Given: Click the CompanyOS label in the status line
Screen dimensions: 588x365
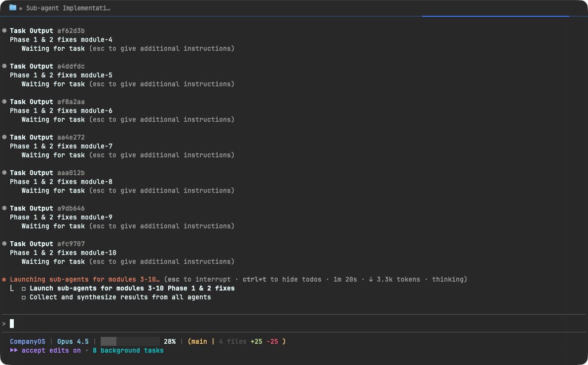Looking at the screenshot, I should coord(27,341).
